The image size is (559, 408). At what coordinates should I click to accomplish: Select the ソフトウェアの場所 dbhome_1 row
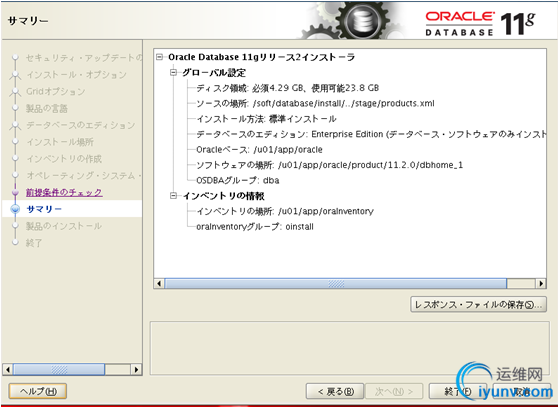point(329,165)
